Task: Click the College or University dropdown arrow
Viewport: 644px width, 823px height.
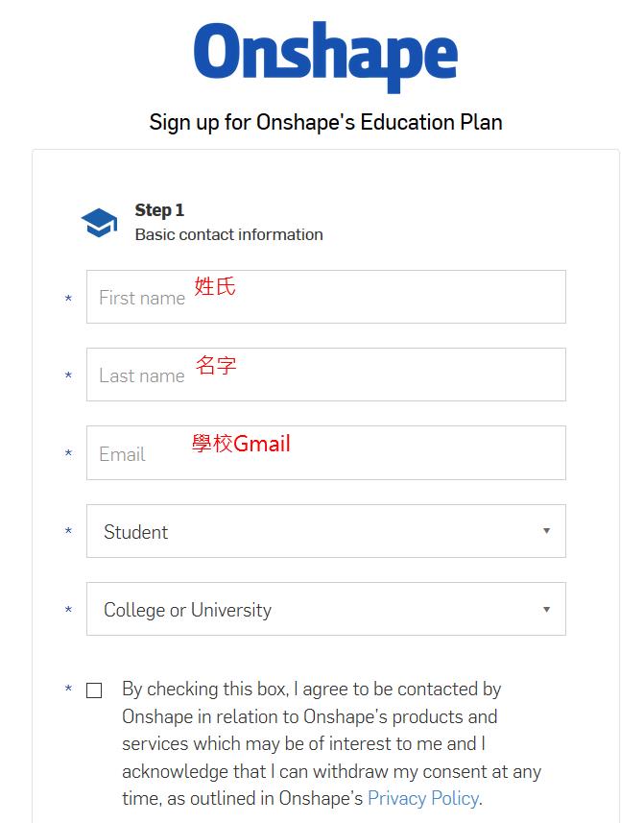Action: [x=546, y=610]
